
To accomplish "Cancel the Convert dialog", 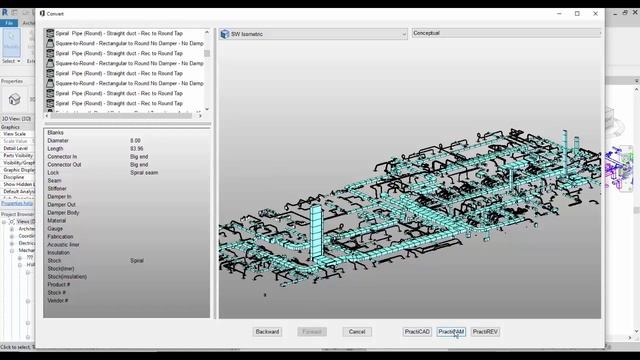I will (x=357, y=332).
